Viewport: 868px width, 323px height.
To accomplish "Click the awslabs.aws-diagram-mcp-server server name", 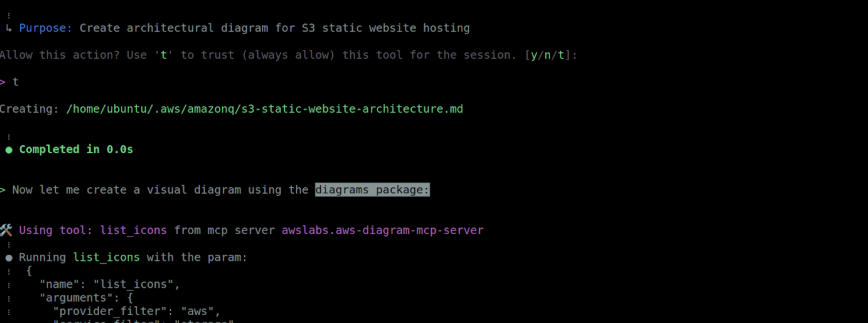I will (382, 230).
